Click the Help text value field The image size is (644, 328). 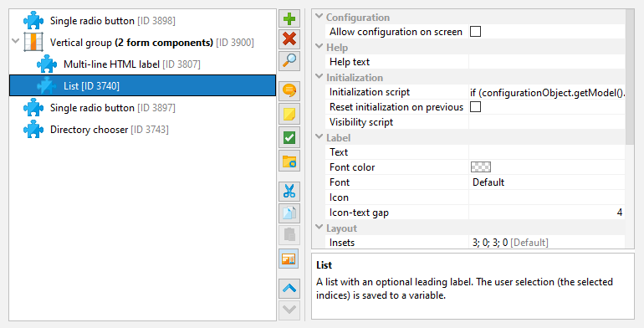547,62
